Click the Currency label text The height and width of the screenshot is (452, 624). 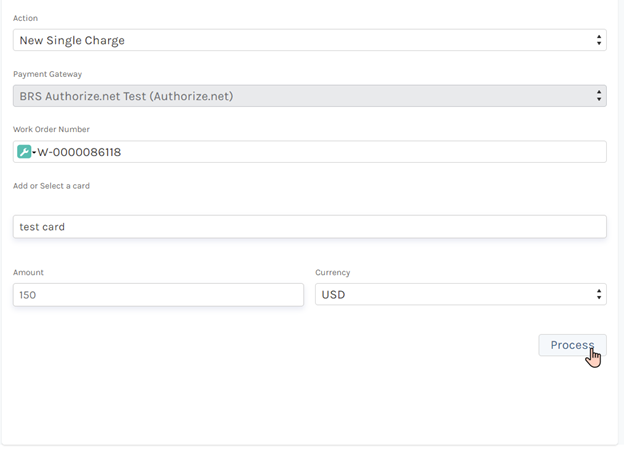pyautogui.click(x=332, y=272)
